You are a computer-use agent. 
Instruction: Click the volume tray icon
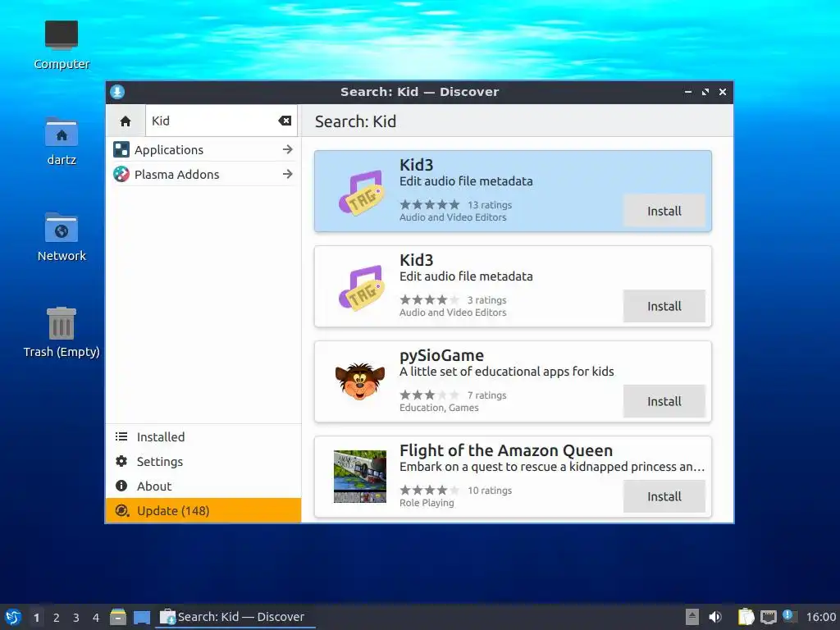pos(714,617)
